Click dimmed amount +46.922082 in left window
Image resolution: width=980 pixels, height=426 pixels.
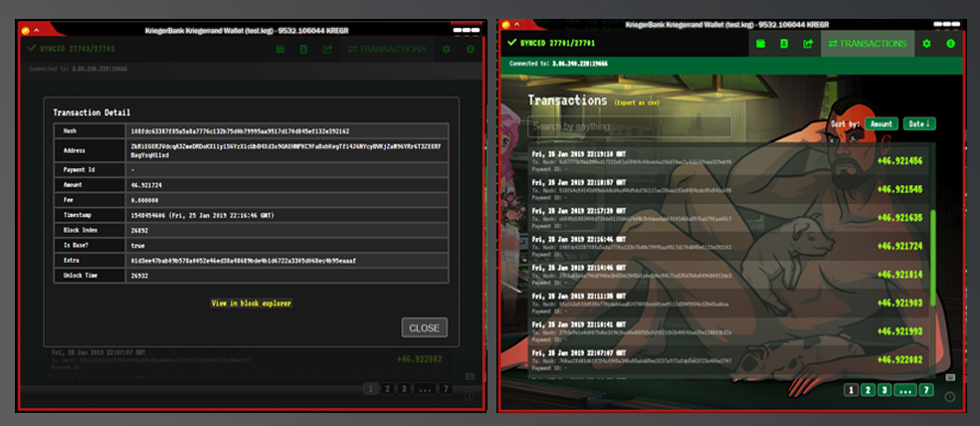pos(420,359)
